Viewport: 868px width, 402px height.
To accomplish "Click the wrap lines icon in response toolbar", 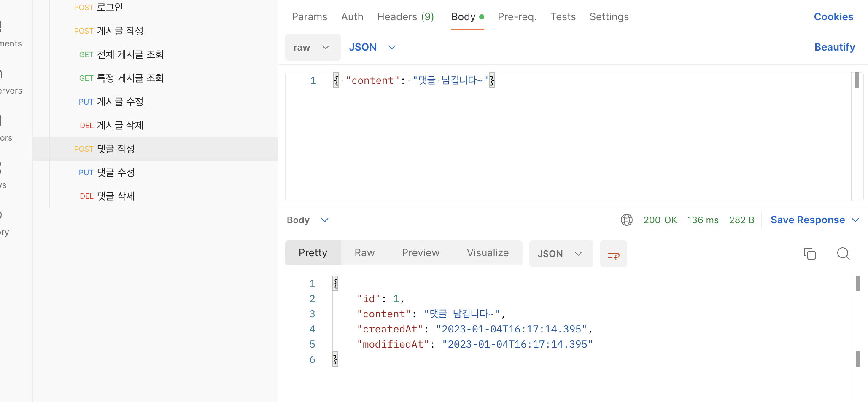I will pos(613,254).
